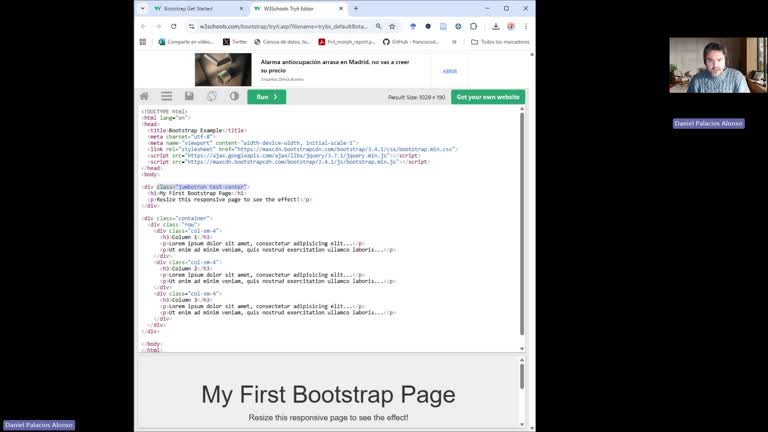Open the Ciencia de datos bookmark

tap(282, 42)
